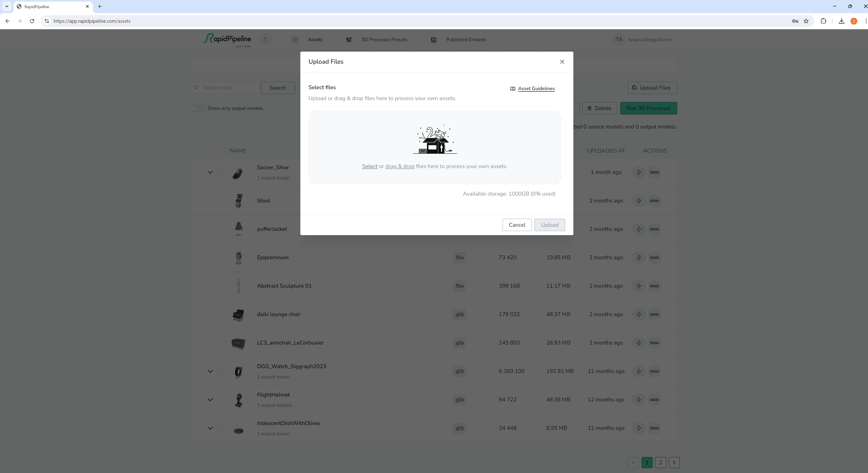This screenshot has width=868, height=473.
Task: Bookmark this page with star icon
Action: (x=806, y=21)
